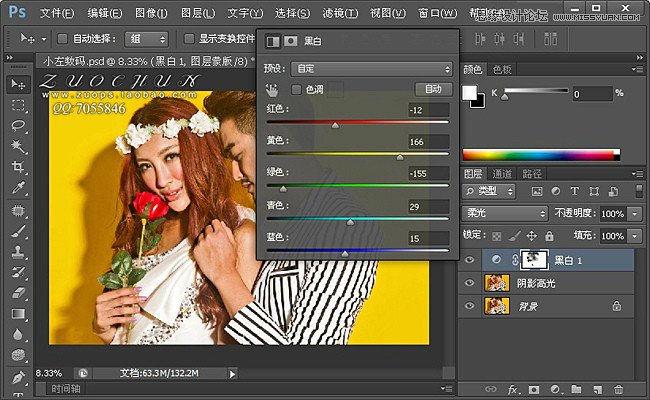The height and width of the screenshot is (400, 650).
Task: Select the Magic Wand tool
Action: [x=18, y=147]
